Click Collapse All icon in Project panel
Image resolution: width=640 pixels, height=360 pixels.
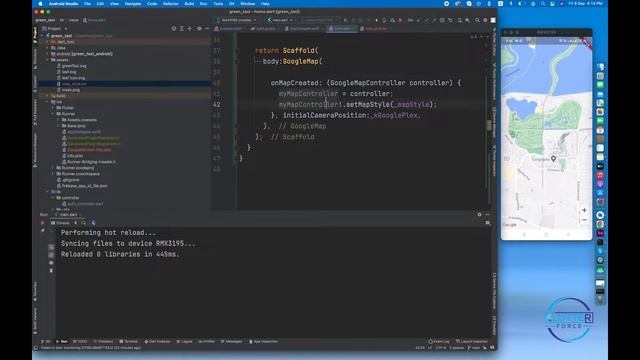[189, 29]
